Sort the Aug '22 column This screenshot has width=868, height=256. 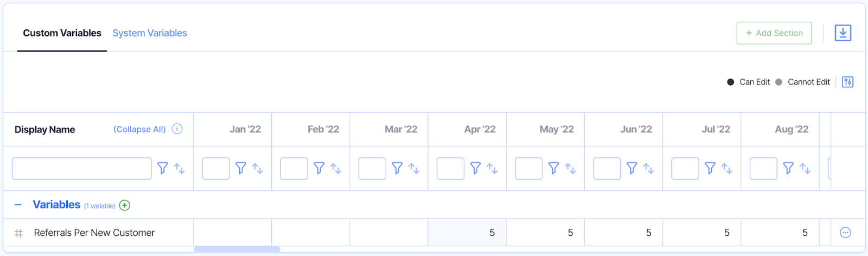pos(805,169)
